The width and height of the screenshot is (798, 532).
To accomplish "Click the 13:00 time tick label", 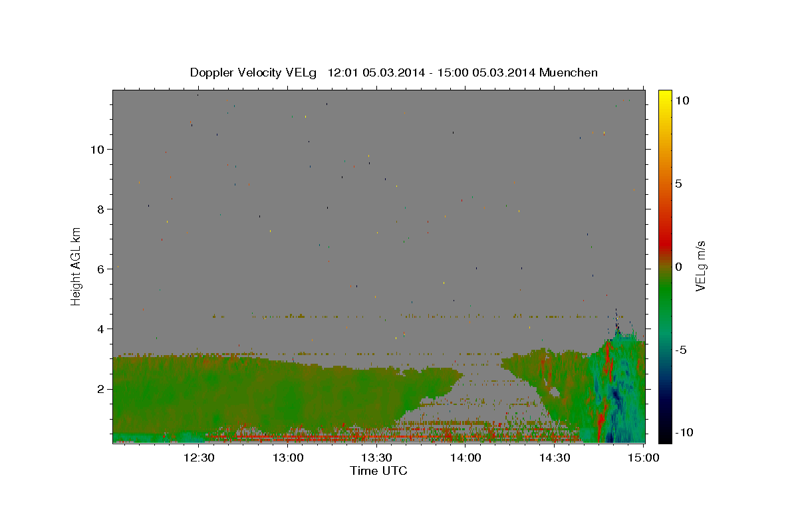I will coord(288,458).
